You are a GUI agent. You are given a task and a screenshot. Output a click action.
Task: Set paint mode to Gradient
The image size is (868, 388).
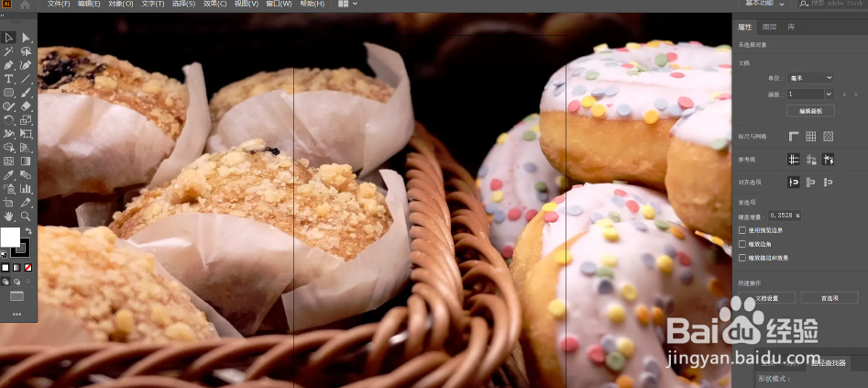tap(16, 268)
